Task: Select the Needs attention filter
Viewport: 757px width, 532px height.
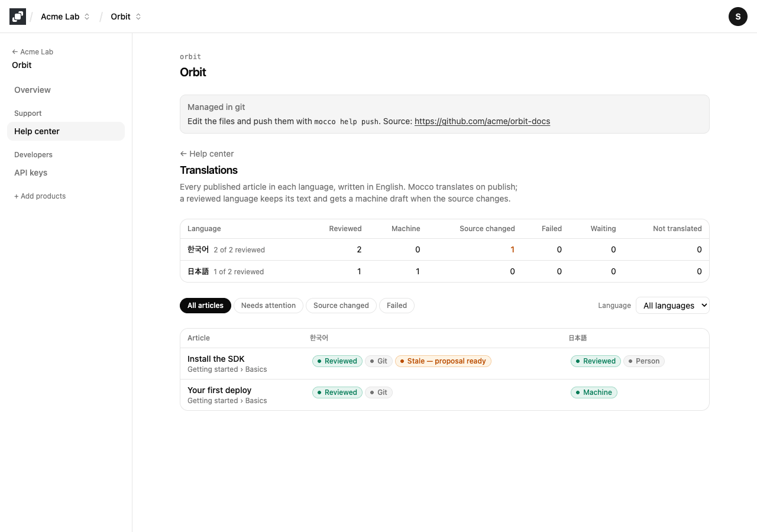Action: coord(268,306)
